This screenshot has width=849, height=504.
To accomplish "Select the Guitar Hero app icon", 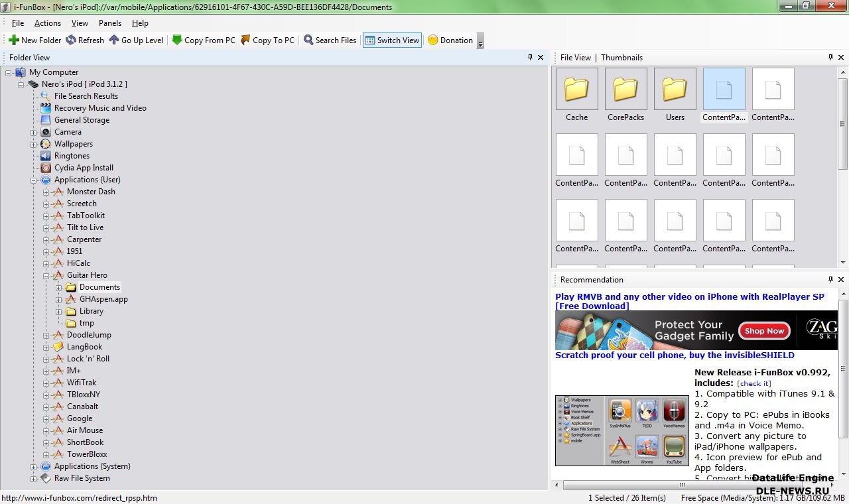I will (x=58, y=275).
